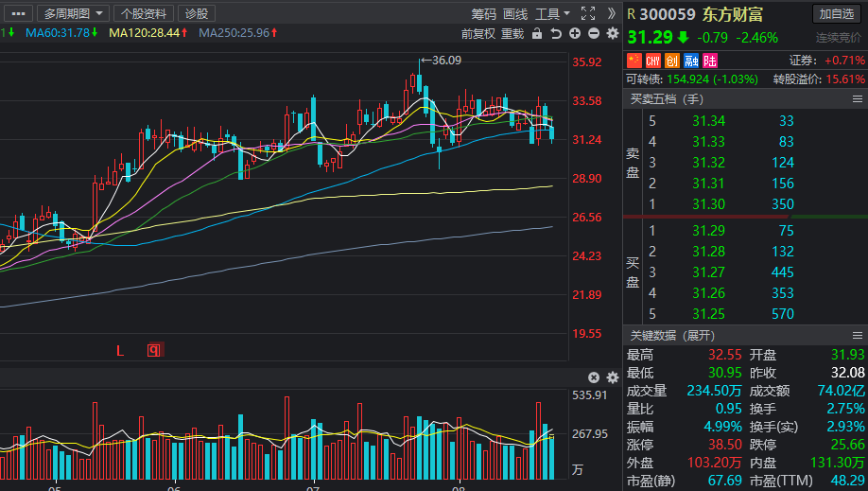868x491 pixels.
Task: Click the stock name 300059 东方财富
Action: coord(702,14)
